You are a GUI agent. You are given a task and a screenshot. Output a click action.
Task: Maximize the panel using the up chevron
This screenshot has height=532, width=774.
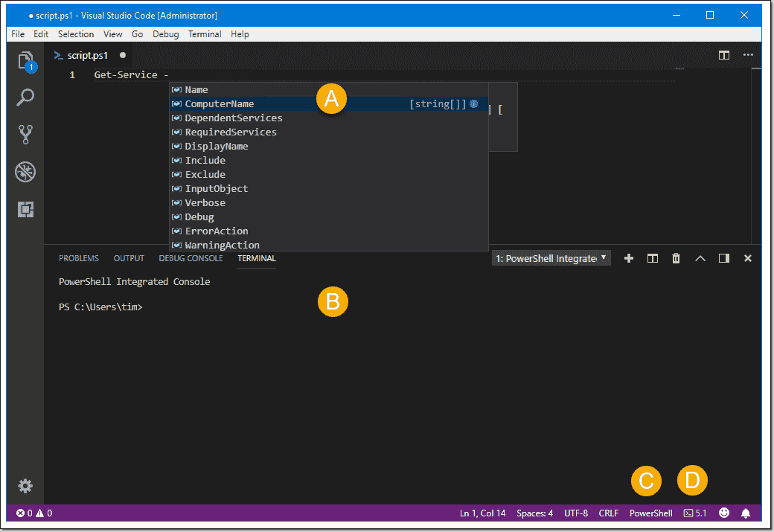click(x=700, y=258)
